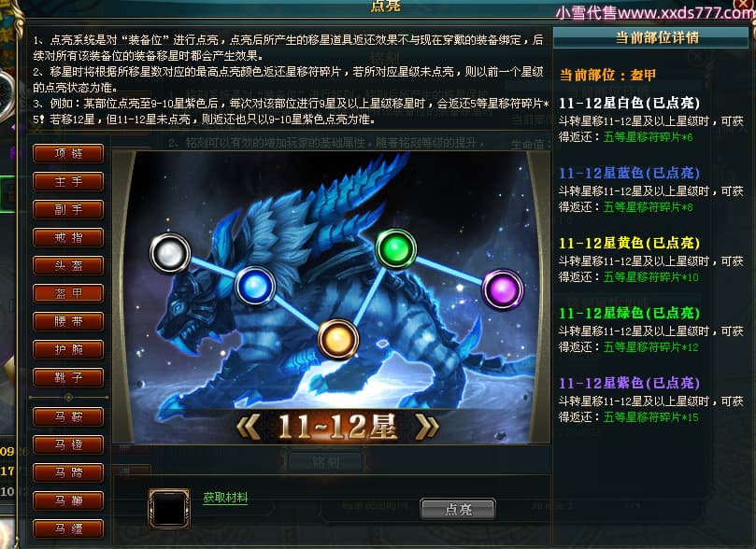Select the 头盔 equipment slot
The height and width of the screenshot is (549, 756).
tap(68, 265)
